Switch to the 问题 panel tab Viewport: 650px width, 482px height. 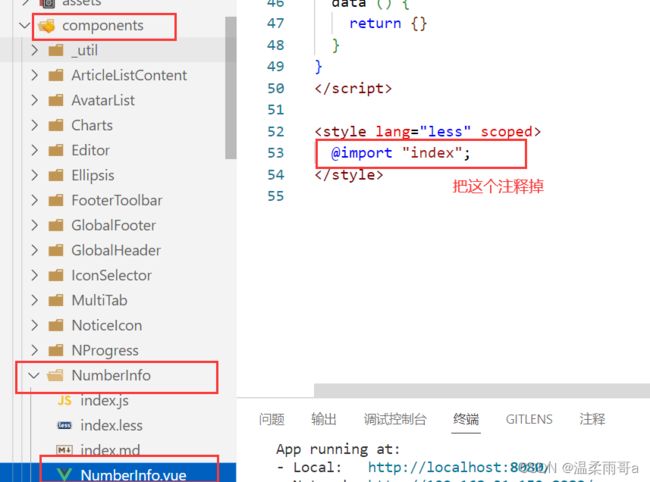click(x=272, y=419)
